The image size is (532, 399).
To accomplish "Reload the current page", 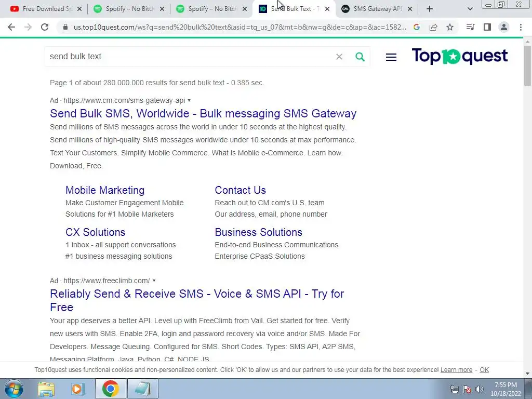I will click(x=45, y=27).
